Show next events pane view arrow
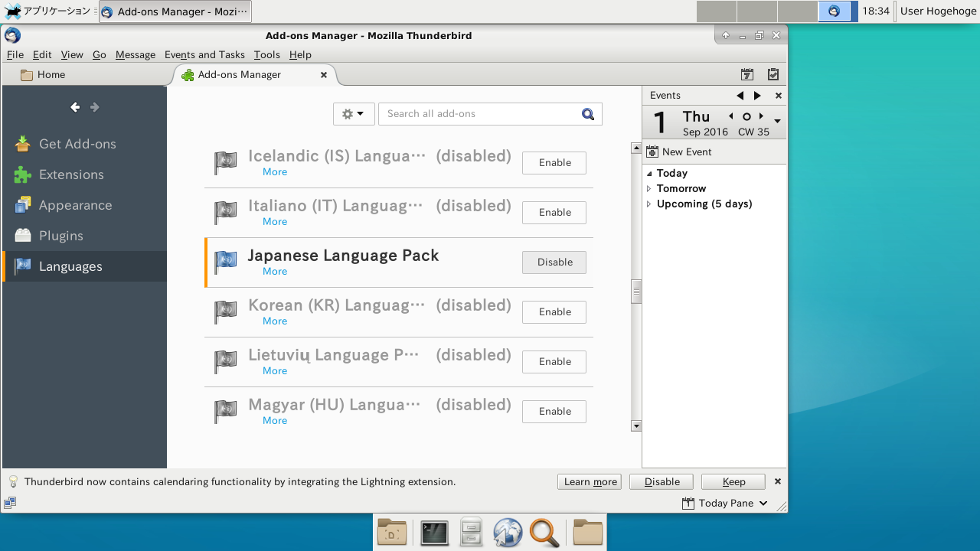Viewport: 980px width, 551px height. pos(758,96)
